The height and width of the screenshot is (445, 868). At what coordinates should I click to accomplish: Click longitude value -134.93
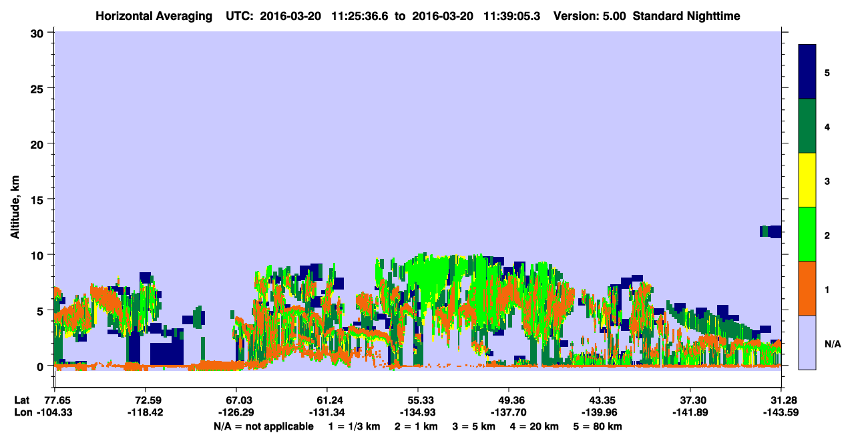pos(418,412)
